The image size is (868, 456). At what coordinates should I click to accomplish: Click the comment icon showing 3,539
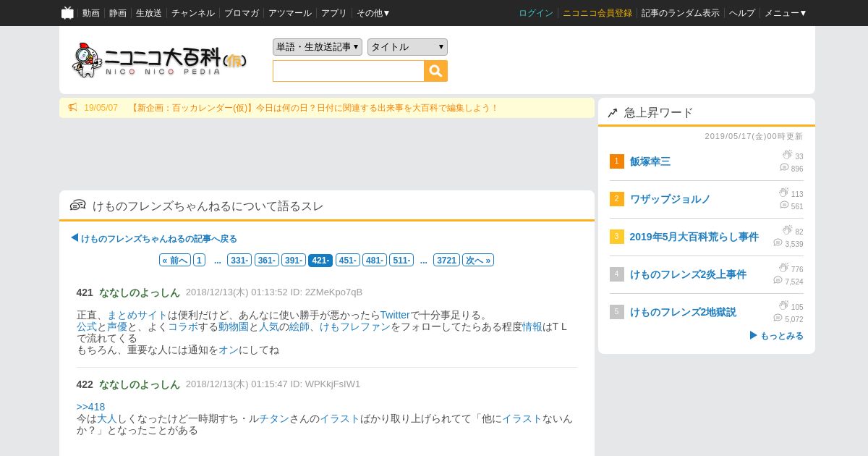click(x=778, y=242)
